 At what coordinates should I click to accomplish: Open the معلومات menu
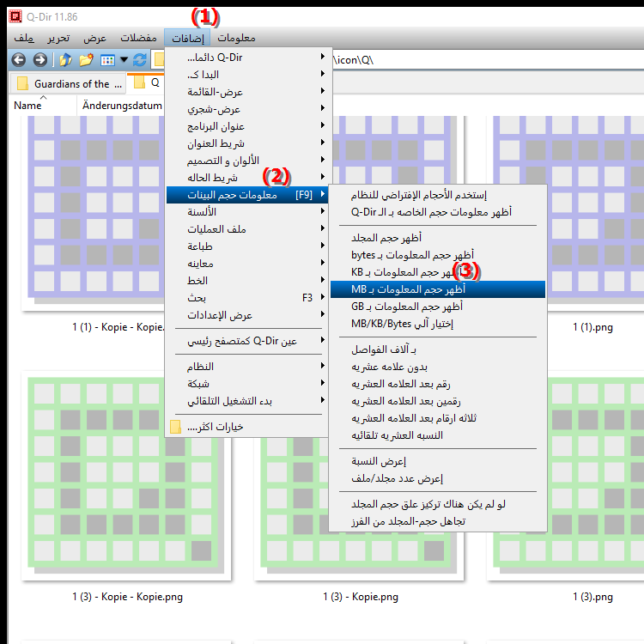coord(236,38)
